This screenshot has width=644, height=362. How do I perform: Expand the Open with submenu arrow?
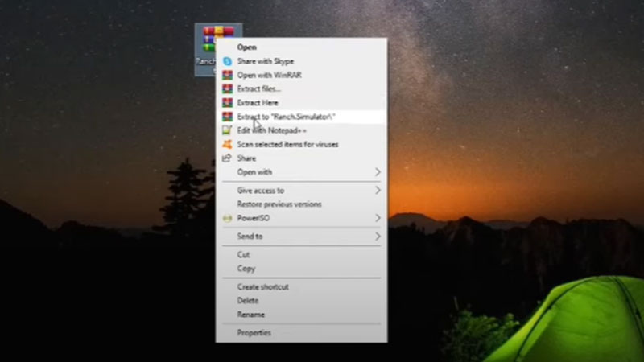(378, 172)
